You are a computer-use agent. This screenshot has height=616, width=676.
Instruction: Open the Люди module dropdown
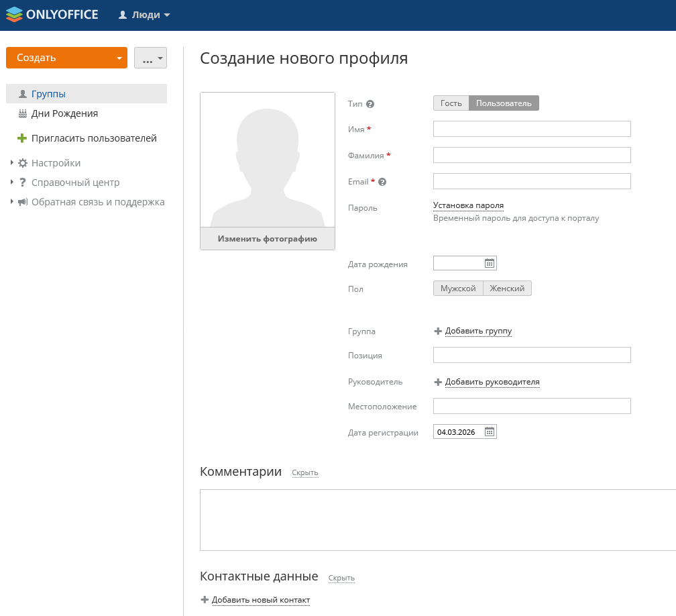[x=144, y=15]
